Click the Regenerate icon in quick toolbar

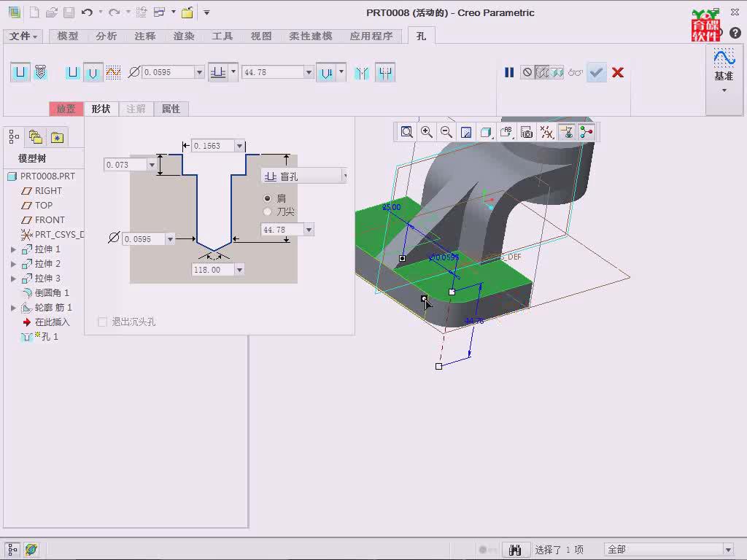pyautogui.click(x=142, y=12)
